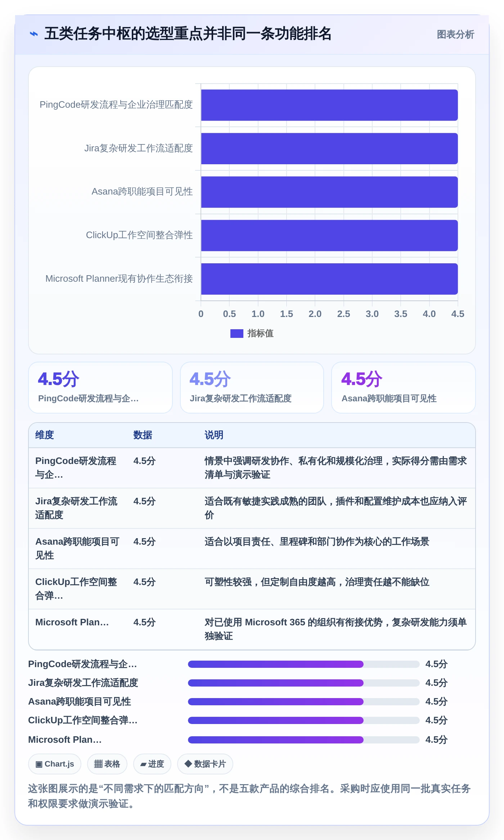Click the y-axis label ClickUp工作空间整合弹性
Image resolution: width=504 pixels, height=840 pixels.
[139, 235]
